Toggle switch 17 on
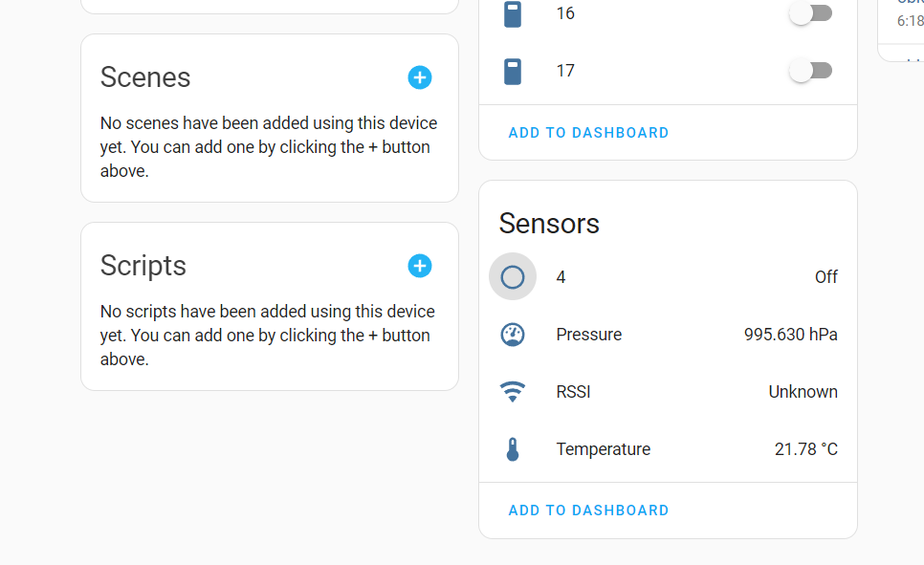 click(811, 71)
